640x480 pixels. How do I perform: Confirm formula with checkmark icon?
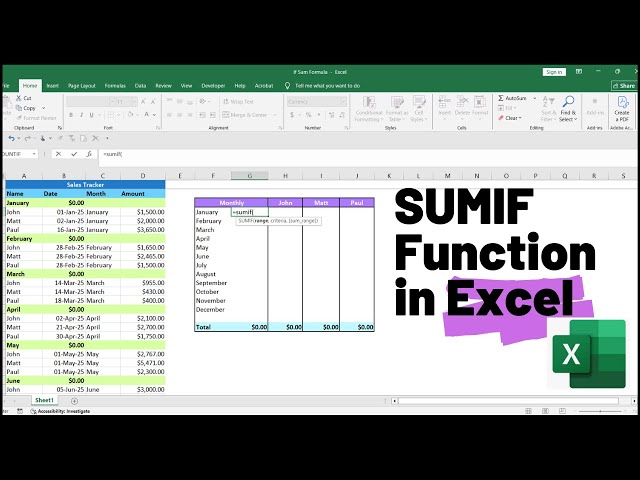[74, 154]
